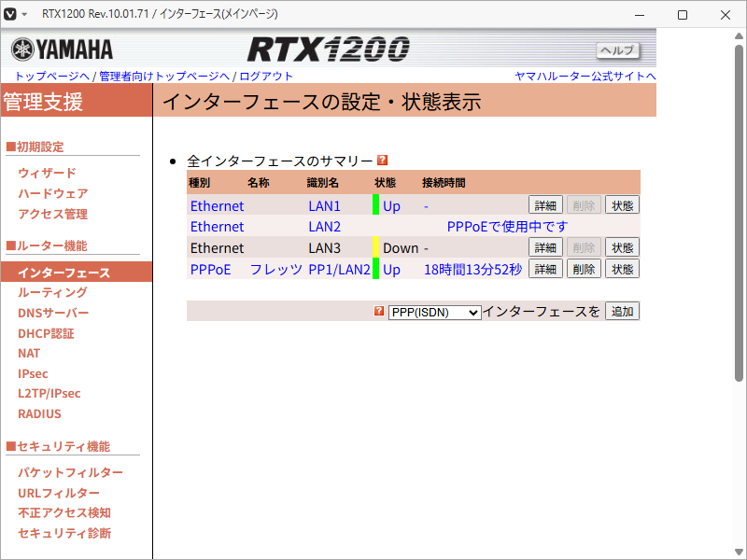Open the DHCP認証 menu item
The image size is (747, 560).
pos(46,333)
